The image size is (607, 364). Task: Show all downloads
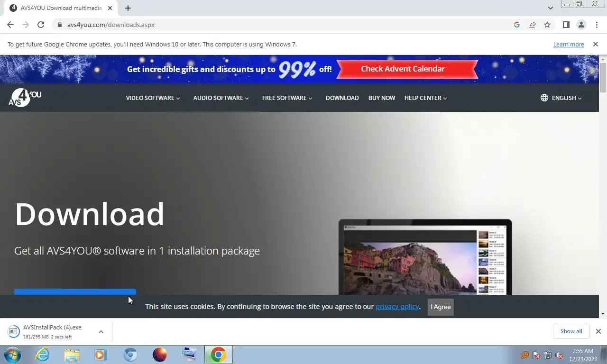click(571, 331)
